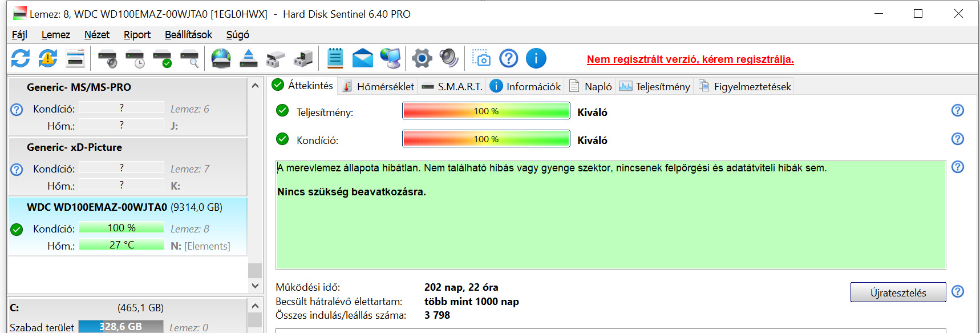Click the disk with clock scheduled test icon

135,58
